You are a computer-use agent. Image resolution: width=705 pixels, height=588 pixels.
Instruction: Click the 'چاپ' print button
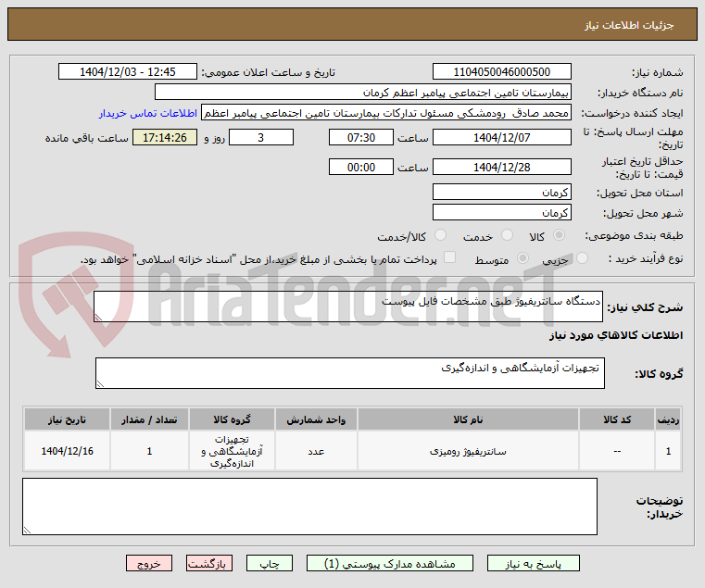(270, 563)
